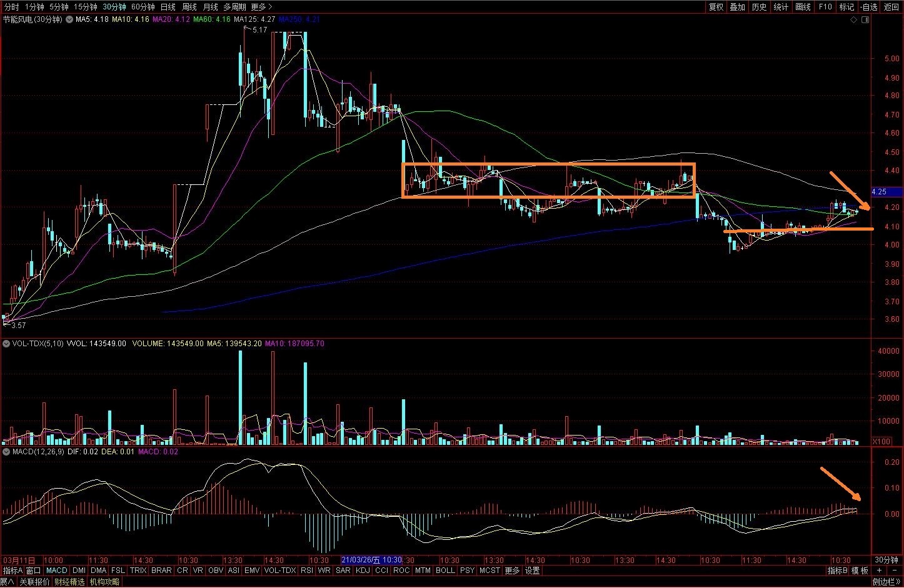Click the 统计 statistics button
The width and height of the screenshot is (904, 588).
pyautogui.click(x=781, y=7)
